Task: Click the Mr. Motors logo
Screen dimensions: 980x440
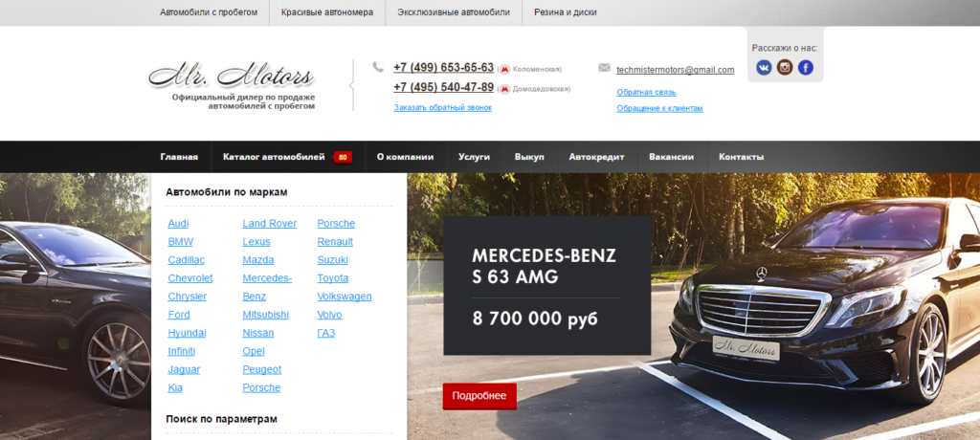Action: (232, 77)
